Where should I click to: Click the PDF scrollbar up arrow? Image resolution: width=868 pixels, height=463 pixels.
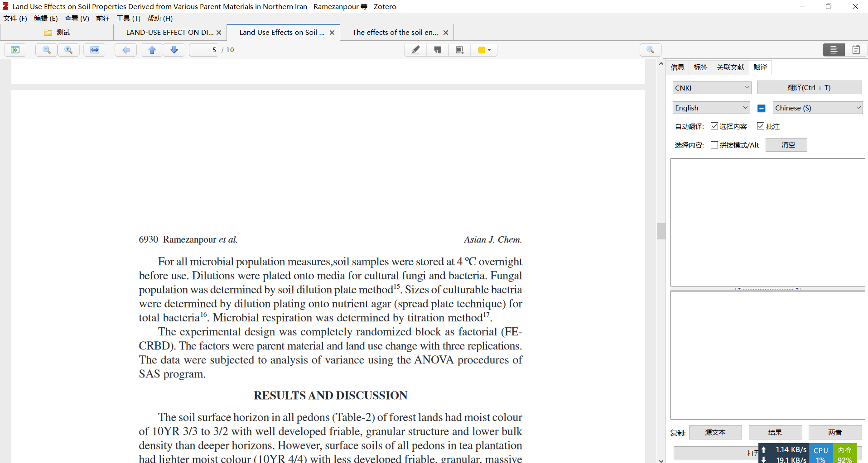(x=661, y=64)
